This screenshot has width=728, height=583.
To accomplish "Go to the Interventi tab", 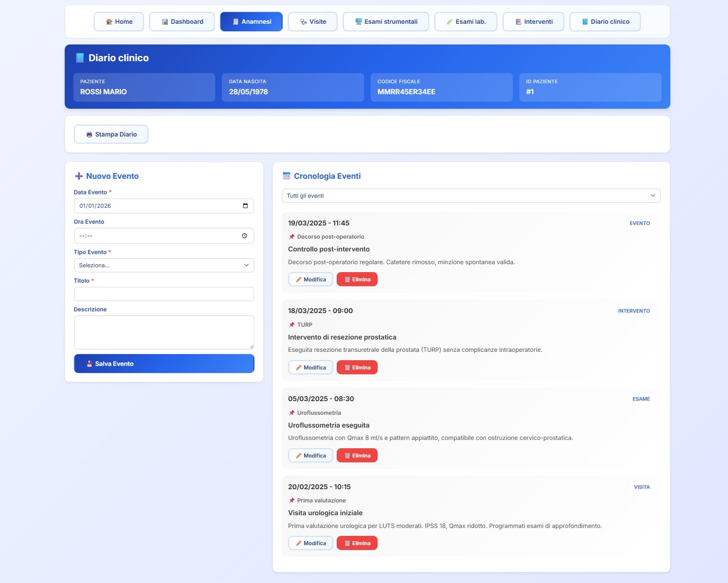I will [x=533, y=22].
